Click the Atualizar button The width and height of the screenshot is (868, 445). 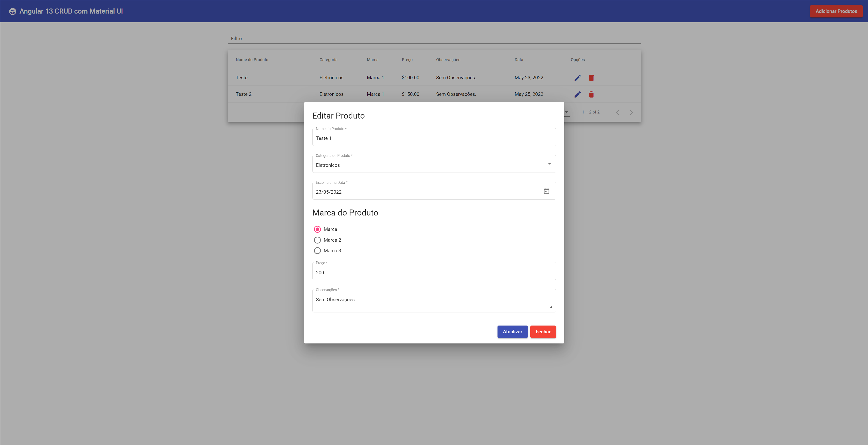(x=512, y=332)
